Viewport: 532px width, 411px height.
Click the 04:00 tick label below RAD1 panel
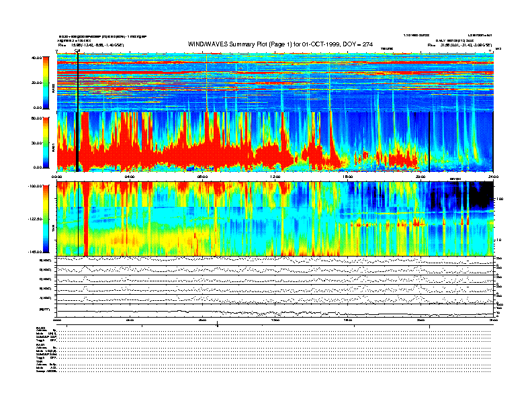130,177
